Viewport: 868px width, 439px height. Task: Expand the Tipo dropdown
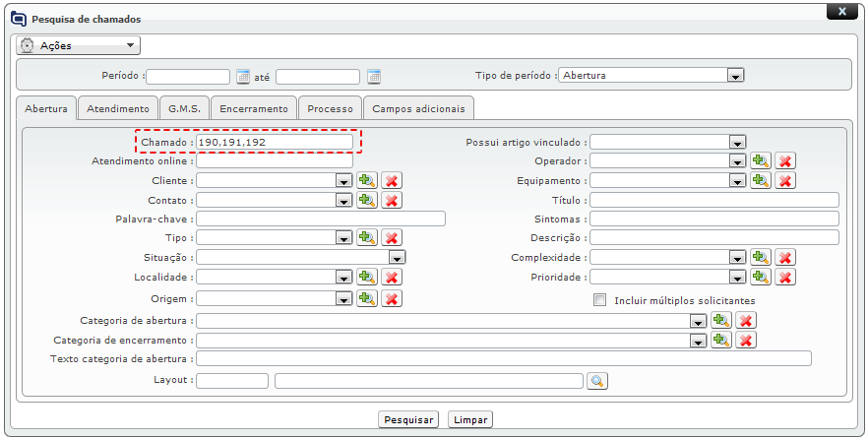(x=343, y=238)
